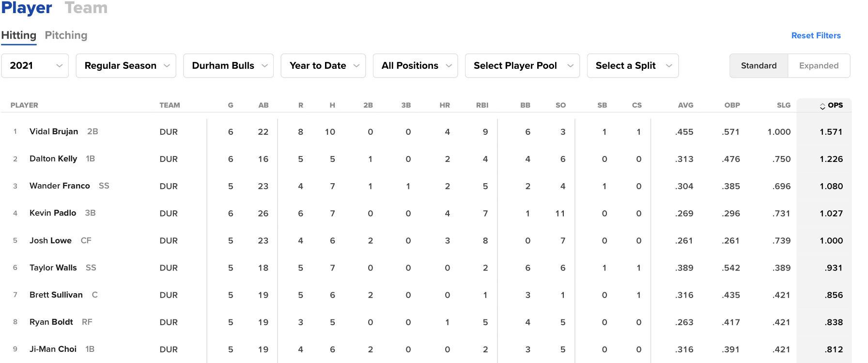Switch to the Pitching tab
Viewport: 868px width, 363px height.
[x=66, y=35]
